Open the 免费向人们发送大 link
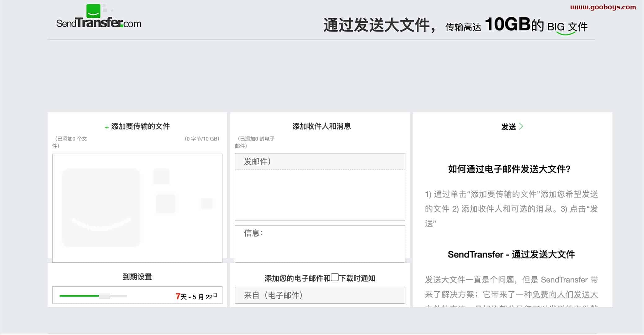Screen dimensions: 644x335 pos(565,294)
